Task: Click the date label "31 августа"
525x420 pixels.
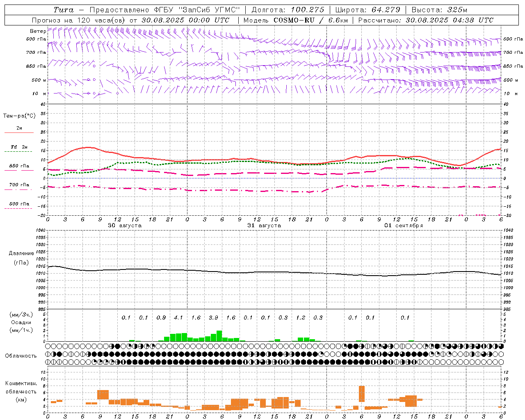Action: [264, 226]
